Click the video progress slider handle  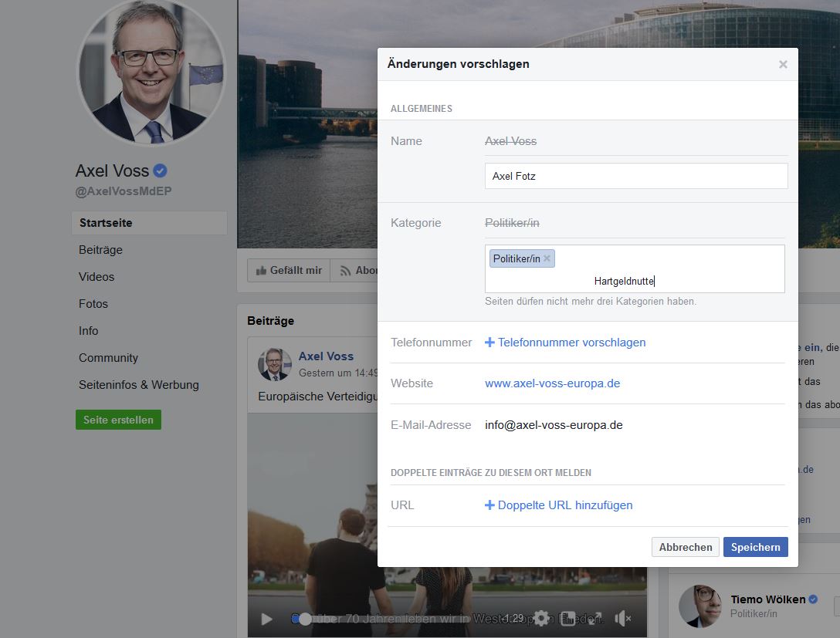[305, 619]
